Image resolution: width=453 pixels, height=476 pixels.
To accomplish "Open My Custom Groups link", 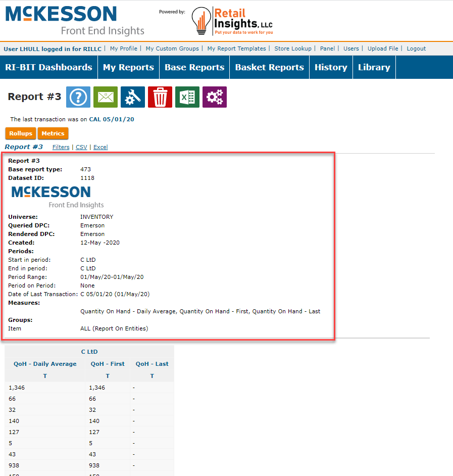I will pyautogui.click(x=172, y=49).
